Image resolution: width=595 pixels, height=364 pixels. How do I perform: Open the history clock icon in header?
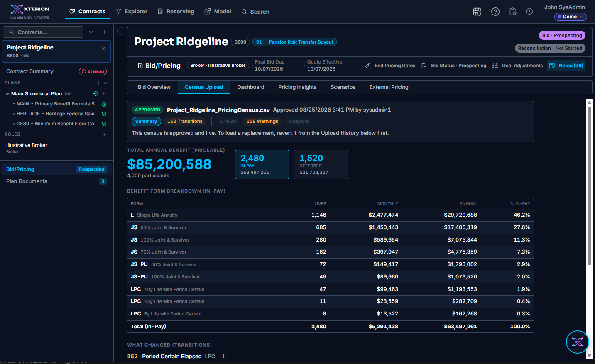529,12
